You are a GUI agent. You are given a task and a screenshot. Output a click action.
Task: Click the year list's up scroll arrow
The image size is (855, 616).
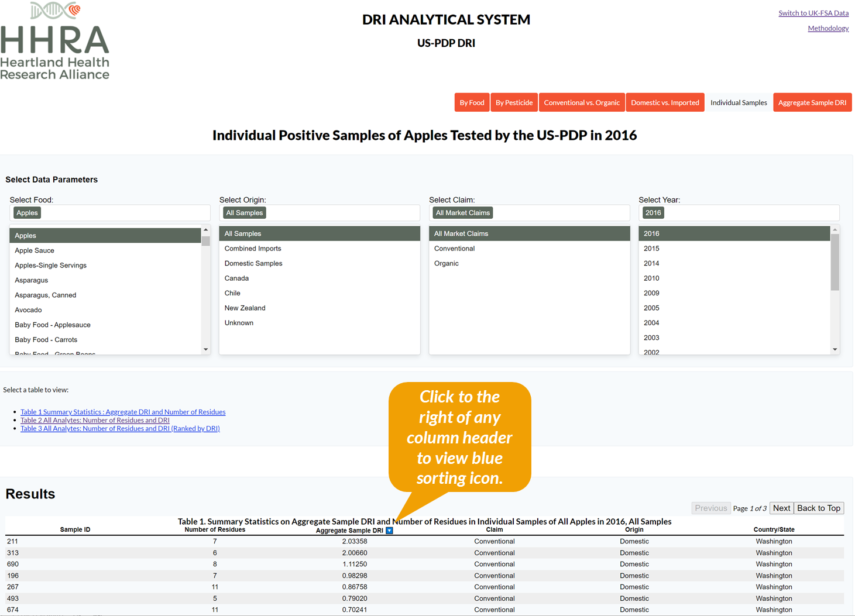pos(835,230)
